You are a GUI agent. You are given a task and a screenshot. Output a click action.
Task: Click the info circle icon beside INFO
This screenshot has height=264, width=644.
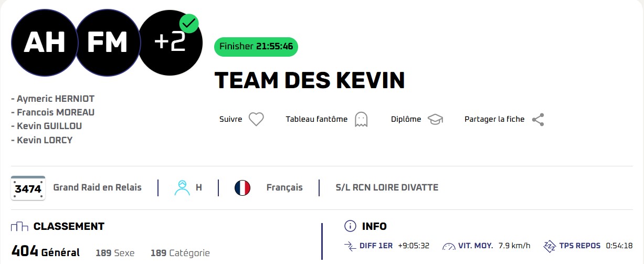coord(350,226)
